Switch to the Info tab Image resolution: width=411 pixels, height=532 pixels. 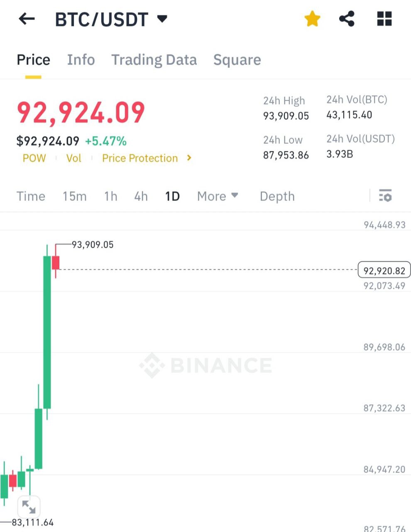[81, 60]
